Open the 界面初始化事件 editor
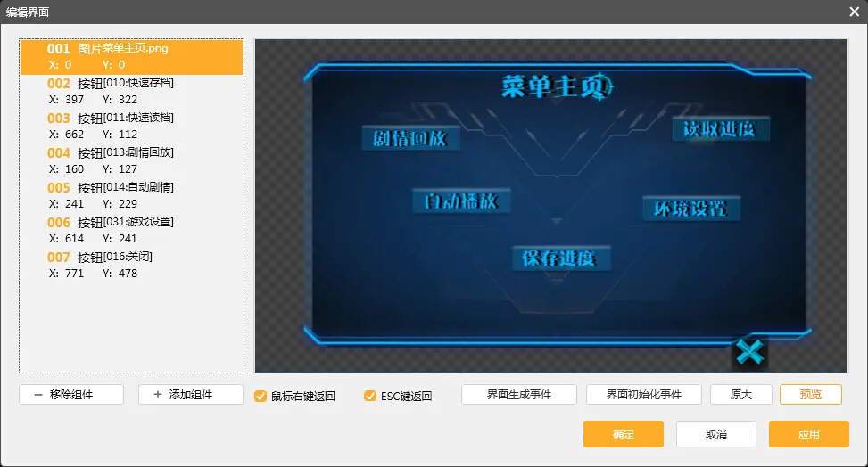Viewport: 868px width, 467px height. (643, 395)
